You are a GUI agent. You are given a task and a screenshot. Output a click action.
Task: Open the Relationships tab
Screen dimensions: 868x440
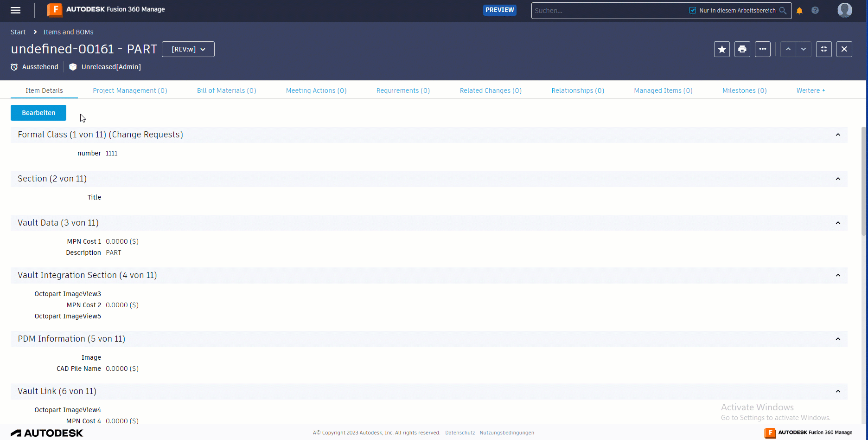[x=578, y=91]
